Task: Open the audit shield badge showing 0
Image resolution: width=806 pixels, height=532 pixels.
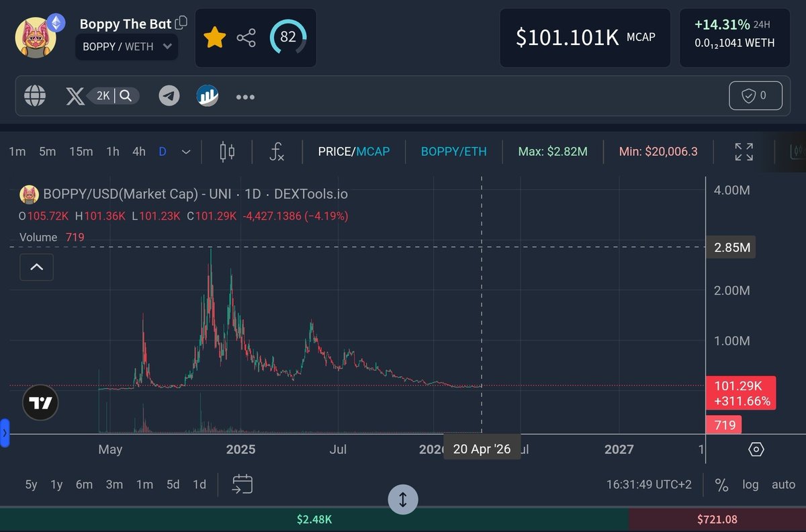Action: point(756,95)
